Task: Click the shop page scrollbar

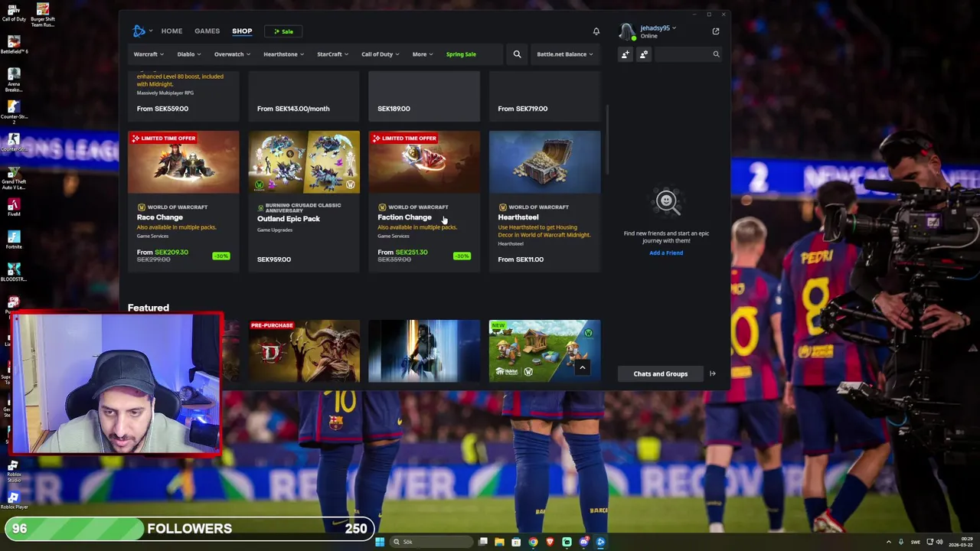Action: (x=608, y=139)
